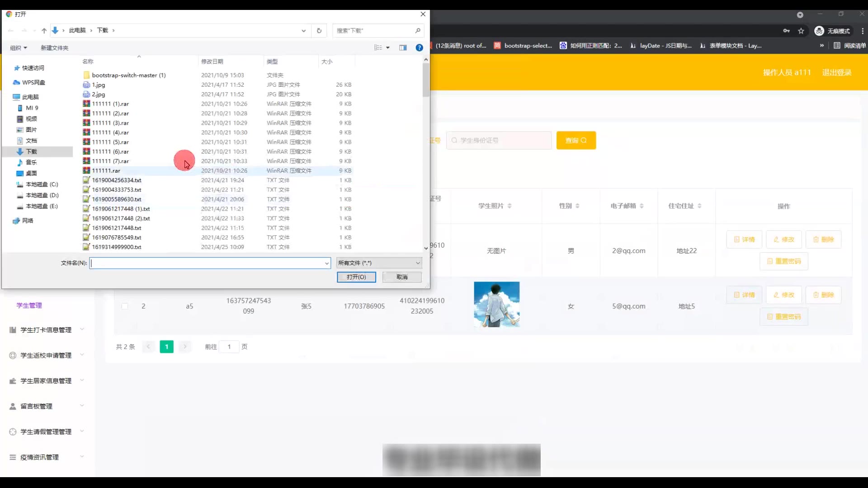Viewport: 868px width, 488px height.
Task: Click the 取消 button
Action: [x=402, y=277]
